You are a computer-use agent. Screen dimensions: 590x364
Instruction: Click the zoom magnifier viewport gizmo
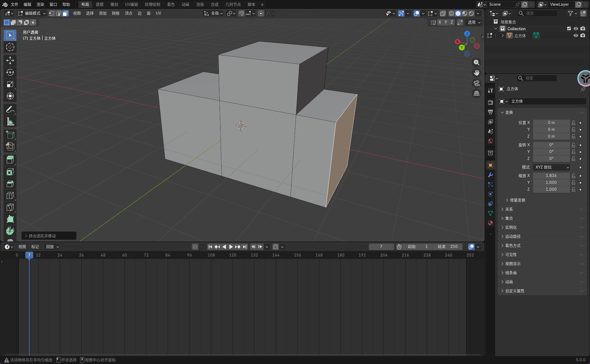click(476, 63)
